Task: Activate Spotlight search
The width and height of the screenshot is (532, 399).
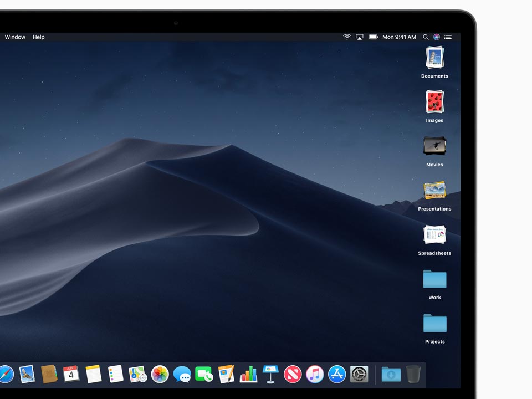Action: 425,37
